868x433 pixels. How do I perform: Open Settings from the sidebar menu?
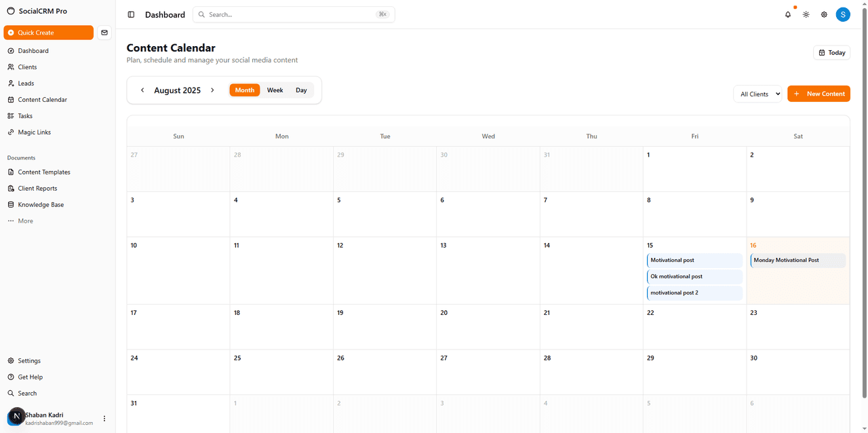28,360
